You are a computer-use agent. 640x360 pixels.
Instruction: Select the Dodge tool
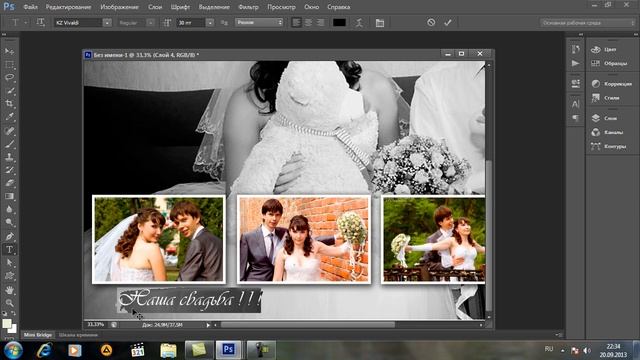pyautogui.click(x=9, y=222)
